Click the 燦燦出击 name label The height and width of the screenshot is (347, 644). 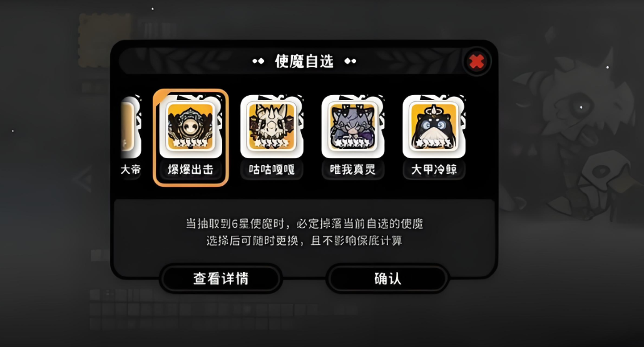click(190, 169)
